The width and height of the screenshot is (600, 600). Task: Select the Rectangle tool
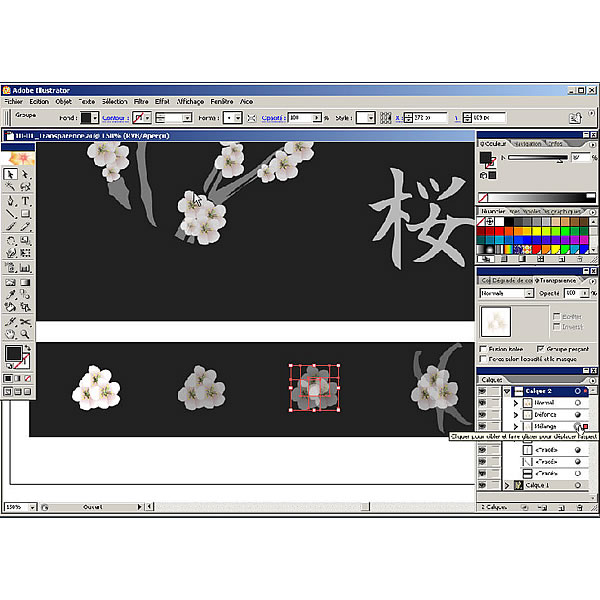pos(25,214)
